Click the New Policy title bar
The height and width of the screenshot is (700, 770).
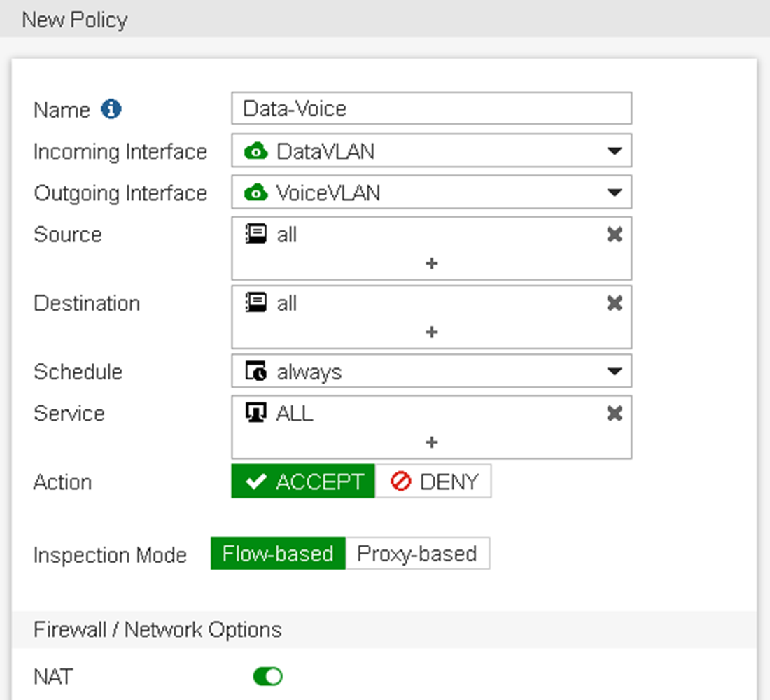point(73,19)
